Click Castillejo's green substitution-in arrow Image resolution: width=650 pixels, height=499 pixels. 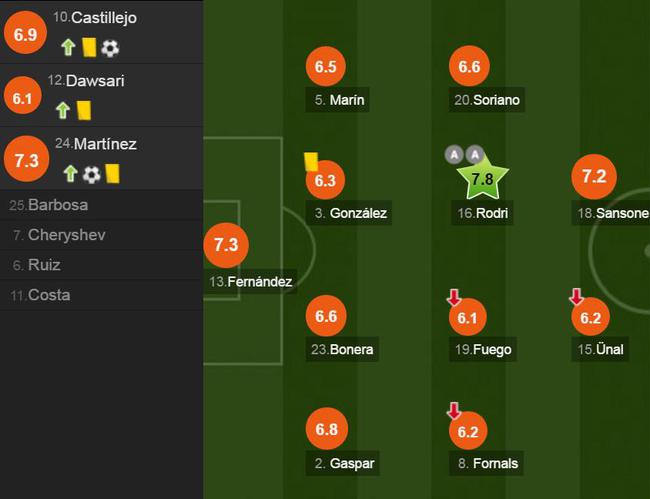(x=68, y=47)
